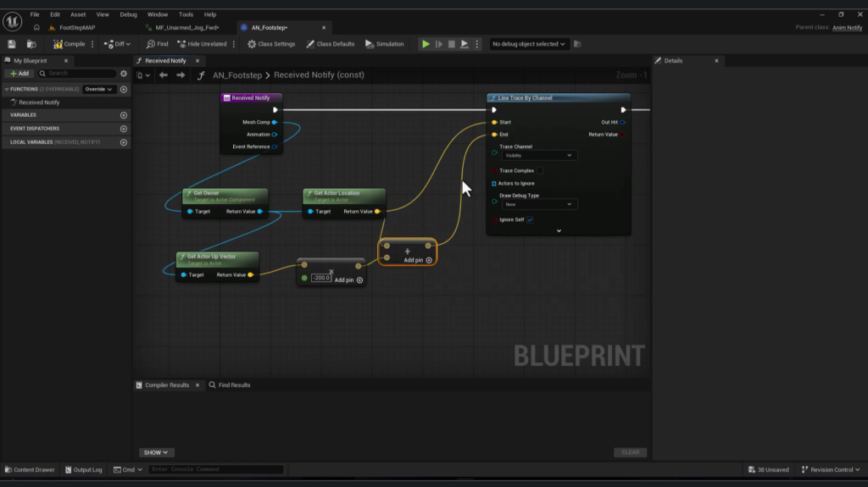Viewport: 868px width, 487px height.
Task: Open the Anim Notify parent class link
Action: pos(847,28)
